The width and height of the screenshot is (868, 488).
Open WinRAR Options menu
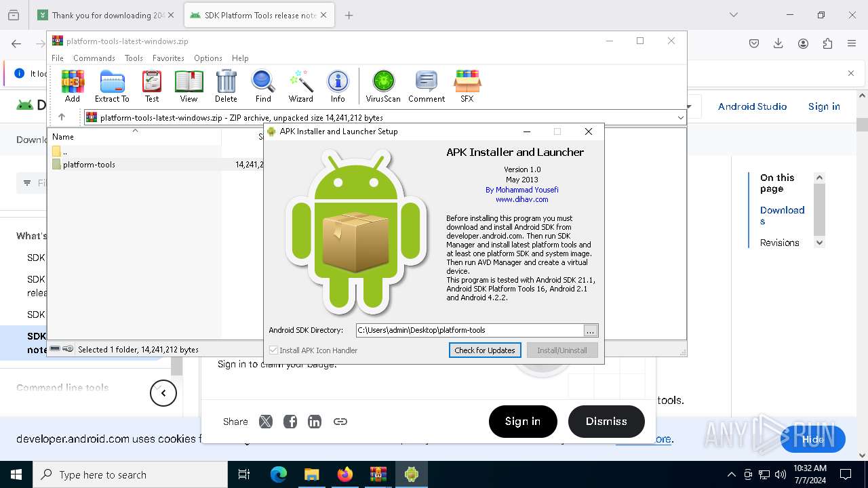click(x=208, y=58)
